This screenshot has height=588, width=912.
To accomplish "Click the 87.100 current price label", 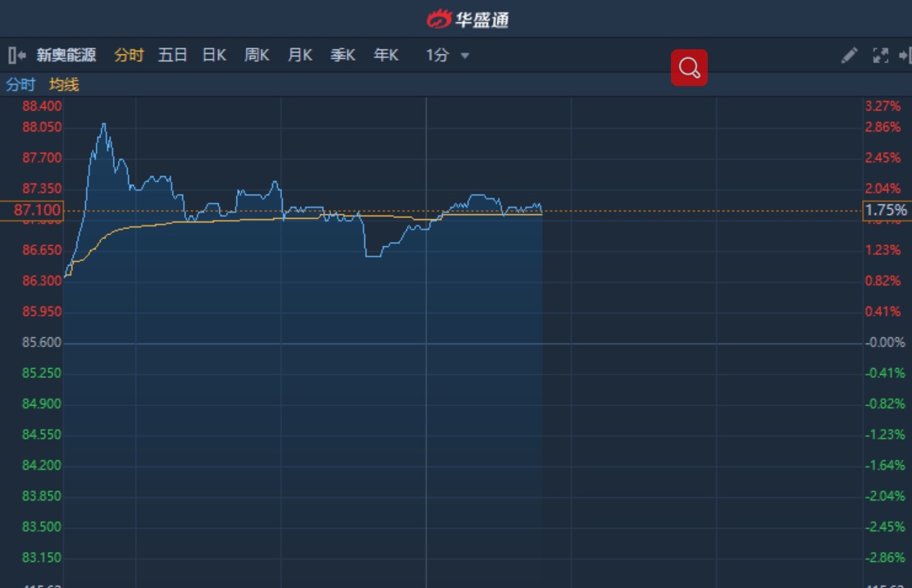I will pos(37,211).
